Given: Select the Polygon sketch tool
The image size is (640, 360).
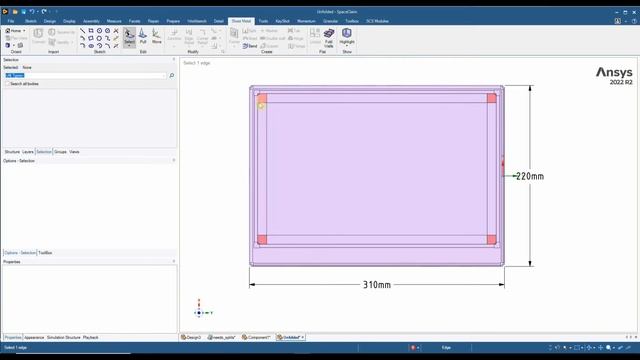Looking at the screenshot, I should tap(99, 38).
